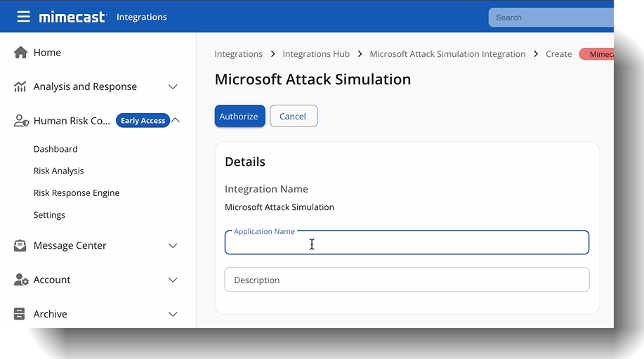Click the mimecast logo
644x359 pixels.
coord(72,17)
